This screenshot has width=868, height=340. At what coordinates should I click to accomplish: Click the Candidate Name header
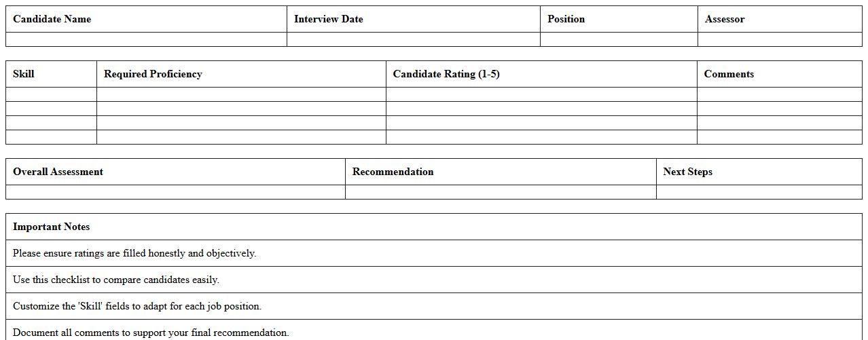coord(52,19)
